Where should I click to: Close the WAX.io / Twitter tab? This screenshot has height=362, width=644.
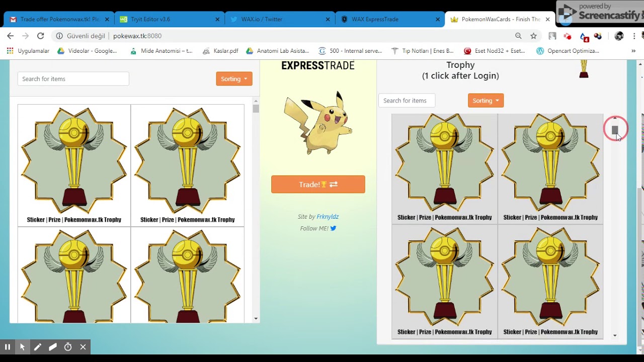click(328, 19)
